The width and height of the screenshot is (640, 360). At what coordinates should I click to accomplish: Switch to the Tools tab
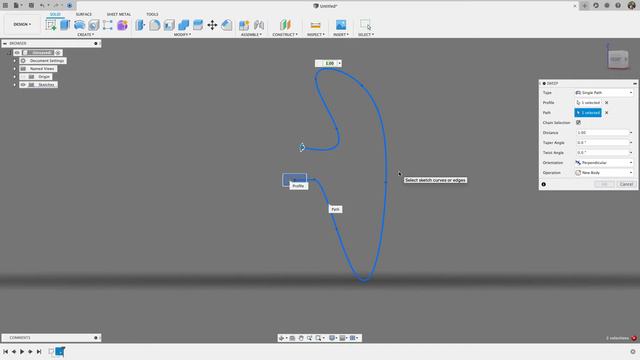152,14
